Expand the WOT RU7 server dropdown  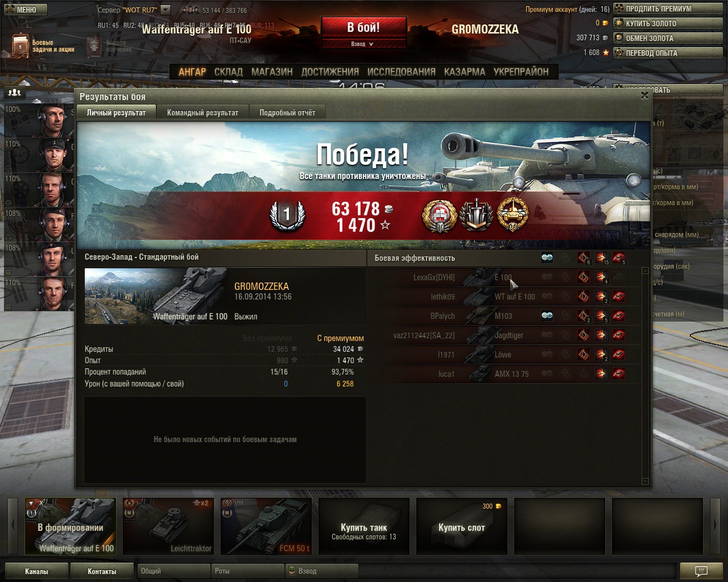166,10
